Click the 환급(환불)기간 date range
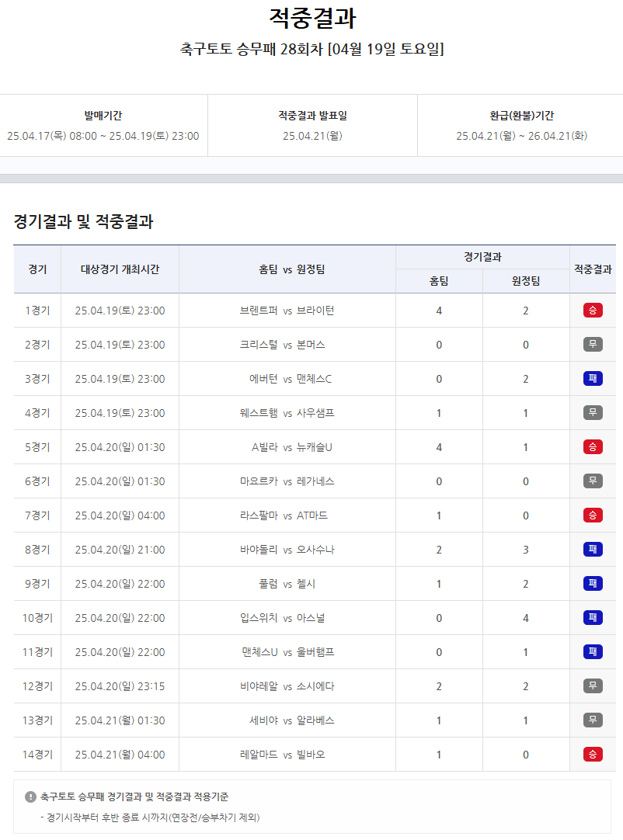623x840 pixels. point(521,136)
